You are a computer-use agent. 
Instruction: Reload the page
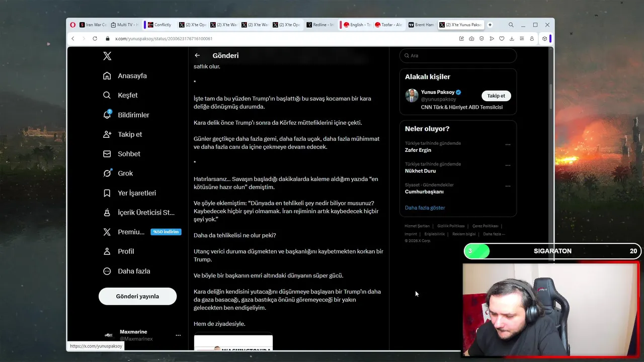95,39
